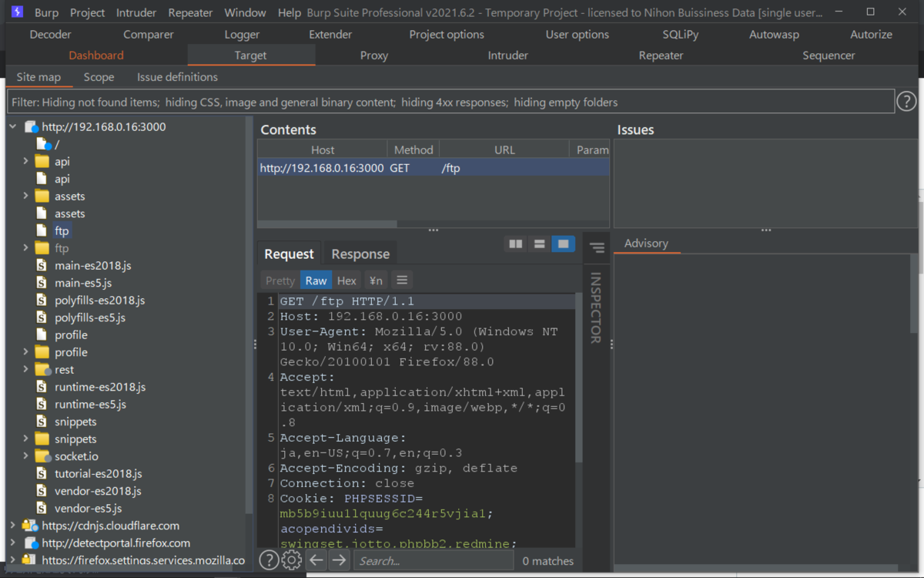Switch to tabbed request/response layout
924x578 pixels.
point(564,244)
